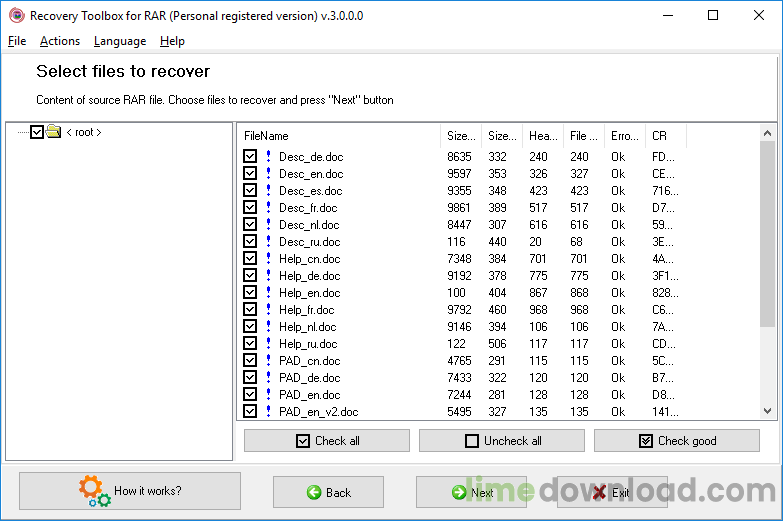The height and width of the screenshot is (521, 783).
Task: Uncheck the PAD_cn.doc checkbox
Action: (x=250, y=360)
